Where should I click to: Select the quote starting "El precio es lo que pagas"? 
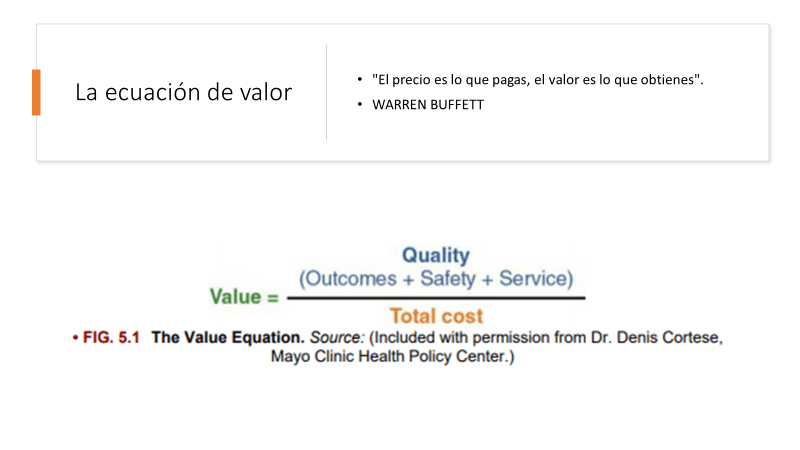pos(537,79)
